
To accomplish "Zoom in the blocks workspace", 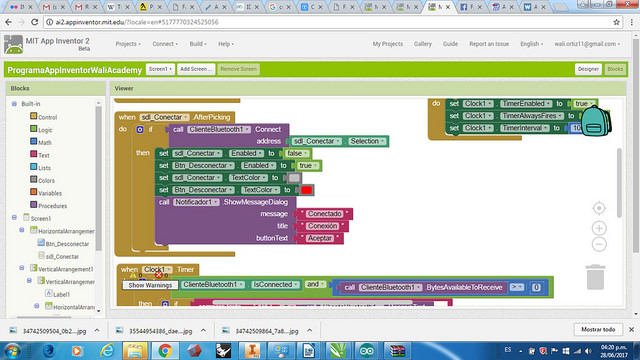I will 599,228.
